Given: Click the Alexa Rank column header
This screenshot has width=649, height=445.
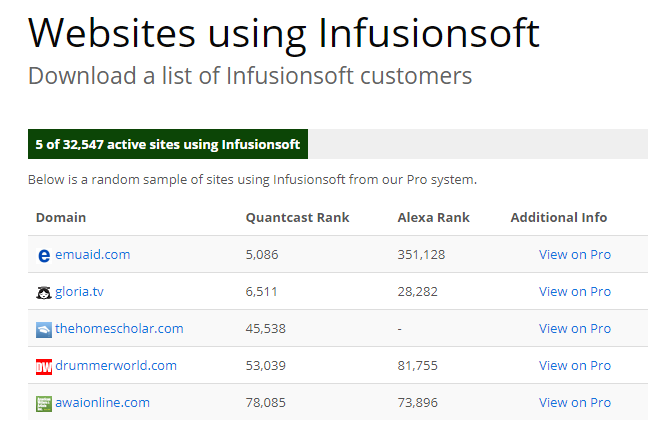Looking at the screenshot, I should 433,217.
